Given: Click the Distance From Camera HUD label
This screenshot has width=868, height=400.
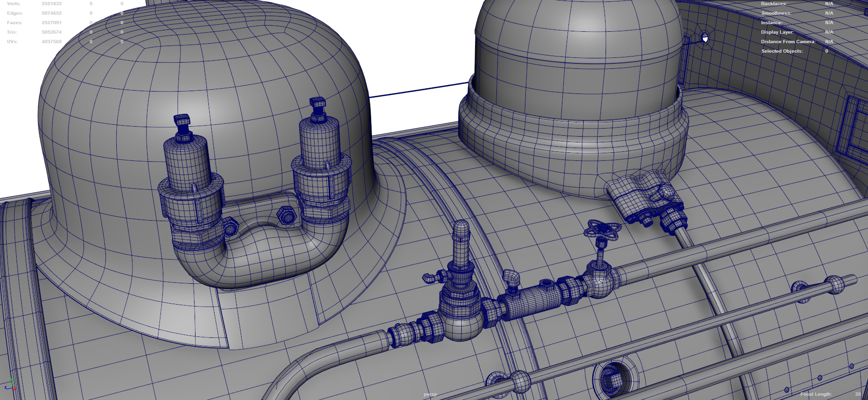Looking at the screenshot, I should coord(788,42).
